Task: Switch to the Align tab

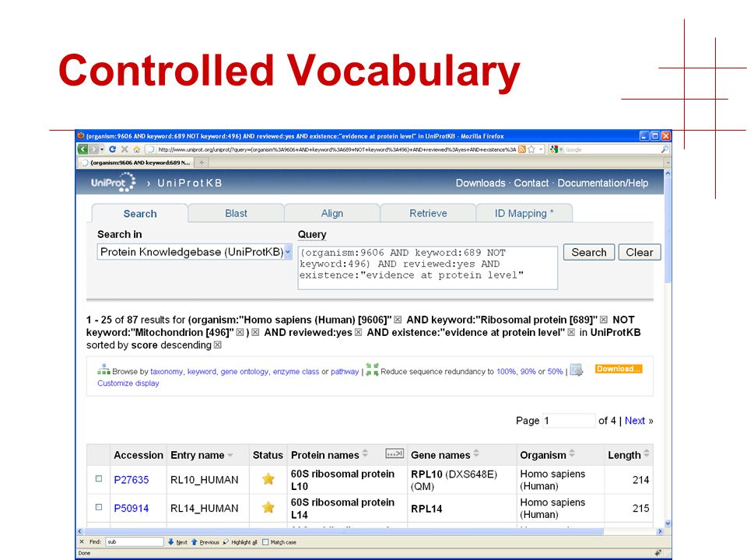Action: 332,213
